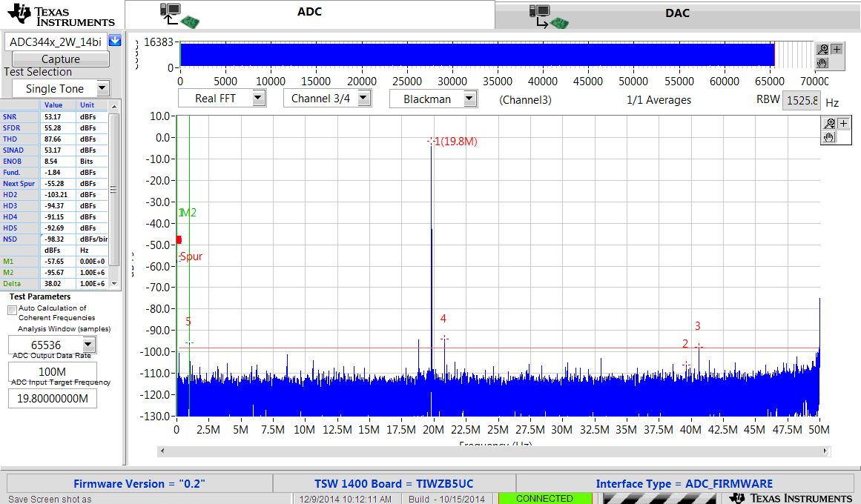Screen dimensions: 861x504
Task: Select the ADC tab
Action: pyautogui.click(x=310, y=14)
